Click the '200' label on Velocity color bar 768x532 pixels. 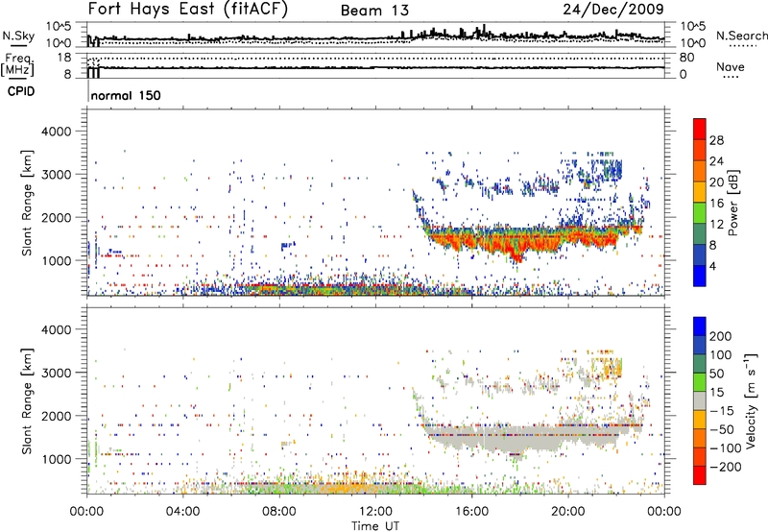[x=721, y=336]
